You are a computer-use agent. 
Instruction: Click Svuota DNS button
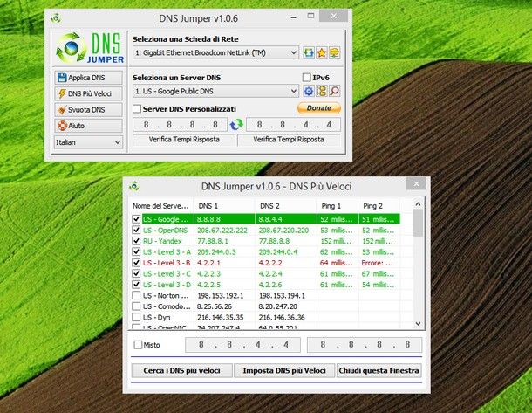tap(89, 110)
